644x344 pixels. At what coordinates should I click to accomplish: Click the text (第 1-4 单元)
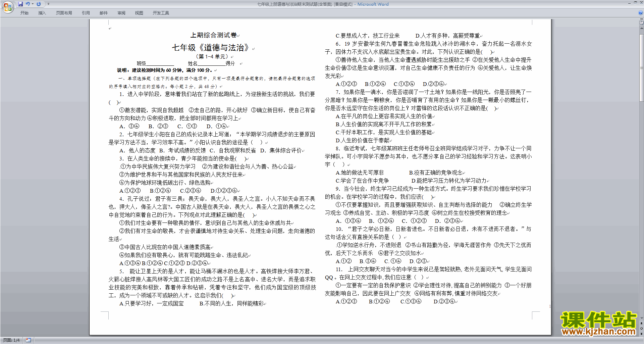212,56
